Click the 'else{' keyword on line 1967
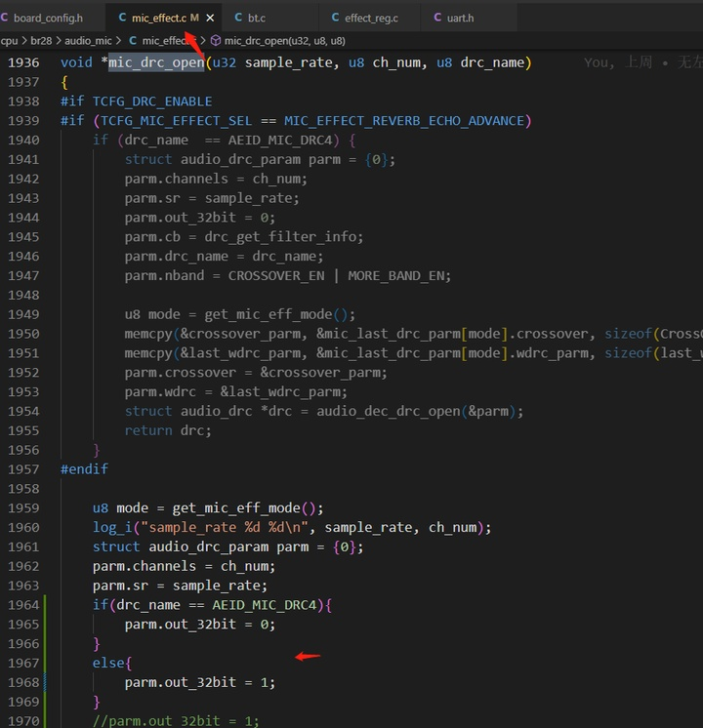The image size is (703, 728). [x=112, y=663]
